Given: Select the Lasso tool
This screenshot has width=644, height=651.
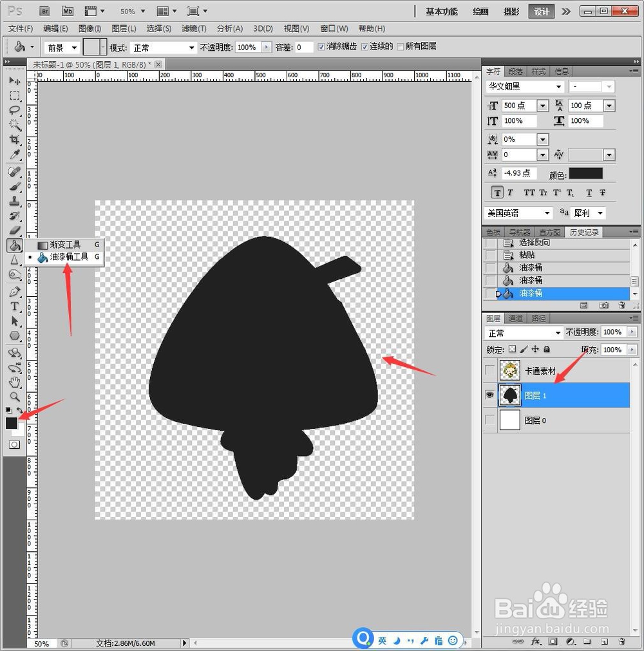Looking at the screenshot, I should coord(15,111).
